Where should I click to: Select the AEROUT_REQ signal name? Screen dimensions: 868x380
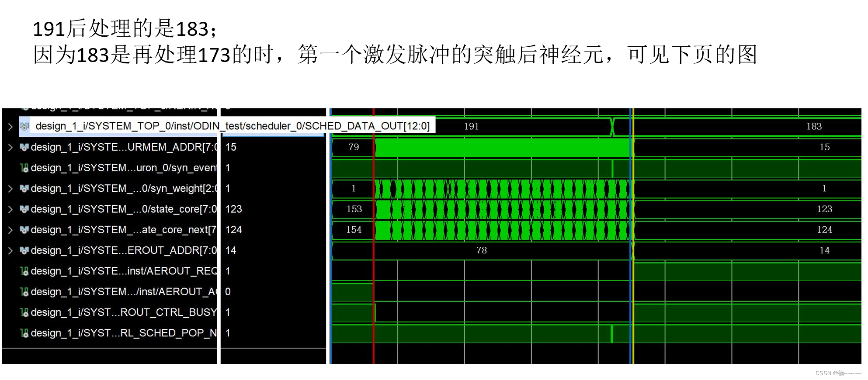[x=124, y=271]
